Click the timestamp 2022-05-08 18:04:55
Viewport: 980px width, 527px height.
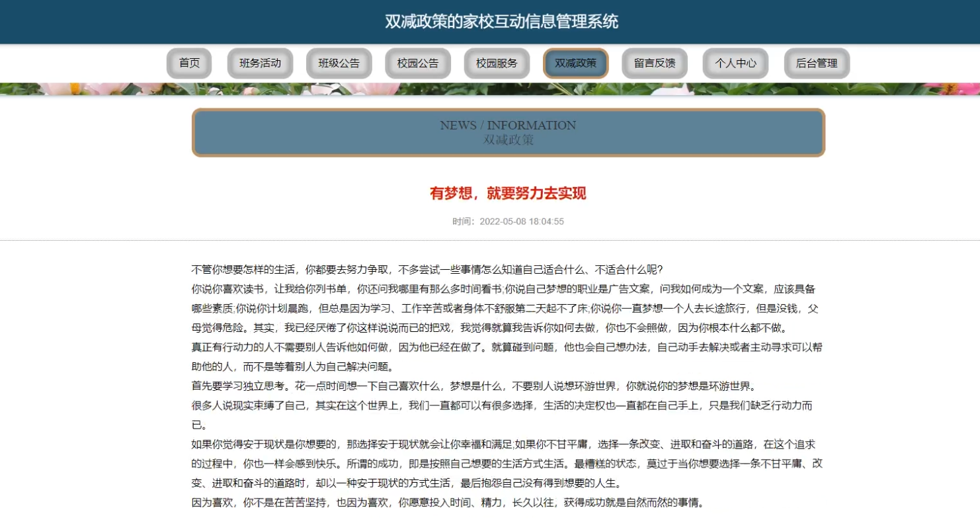pos(522,222)
